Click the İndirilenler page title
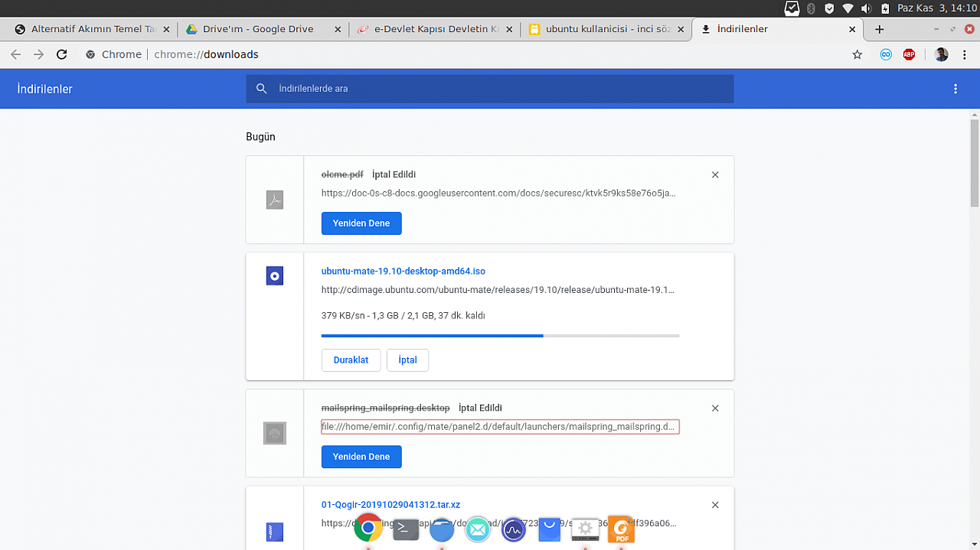Image resolution: width=980 pixels, height=550 pixels. click(x=45, y=89)
